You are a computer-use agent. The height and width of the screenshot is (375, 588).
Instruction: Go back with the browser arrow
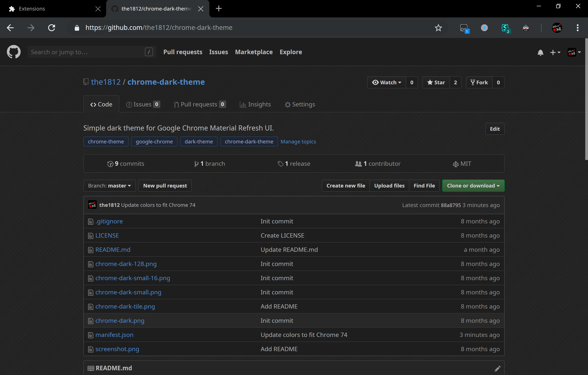click(x=10, y=28)
